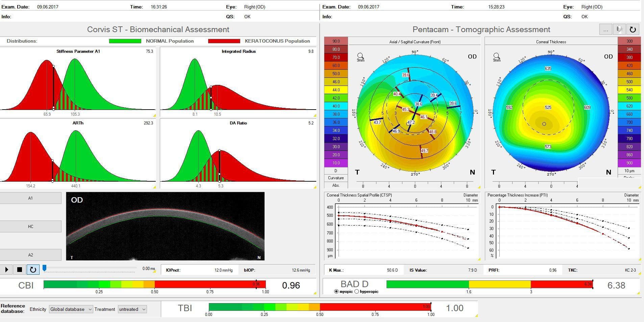Image resolution: width=644 pixels, height=322 pixels.
Task: Switch to the HC view tab
Action: [30, 226]
